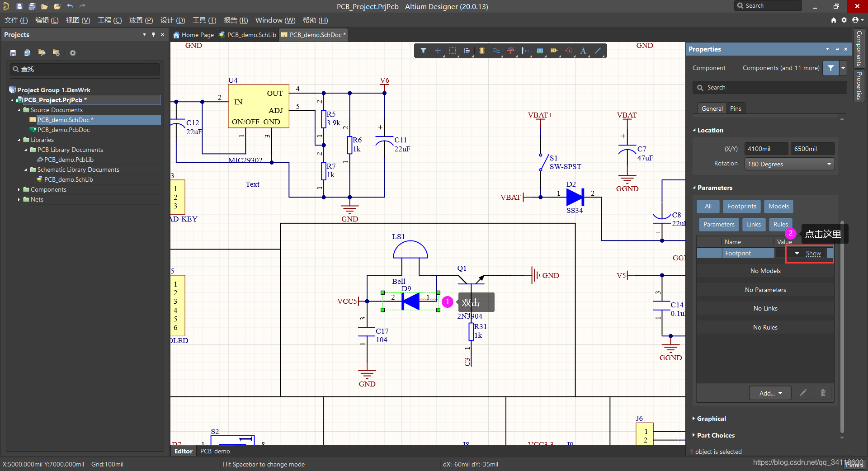Viewport: 868px width, 471px height.
Task: Select the line drawing tool
Action: (x=598, y=51)
